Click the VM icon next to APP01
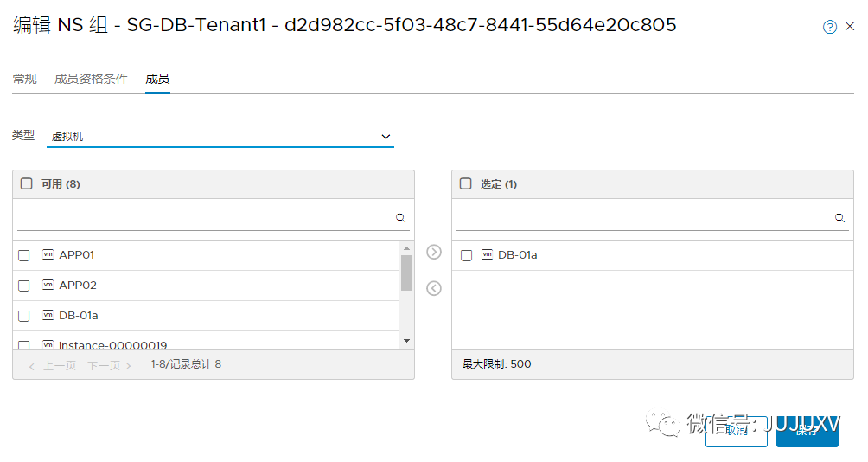This screenshot has height=462, width=868. tap(48, 254)
